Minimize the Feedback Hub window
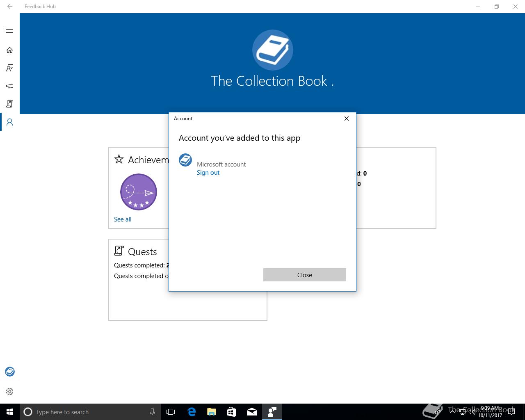The width and height of the screenshot is (525, 420). (478, 7)
